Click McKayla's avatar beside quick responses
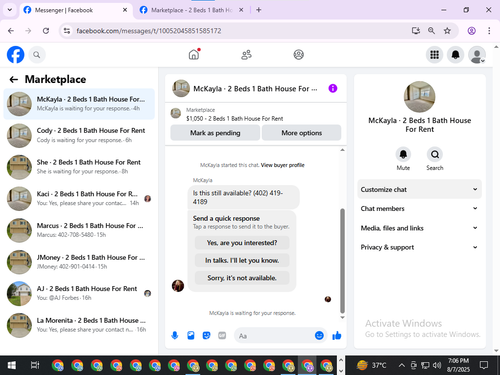The width and height of the screenshot is (500, 375). click(x=178, y=286)
